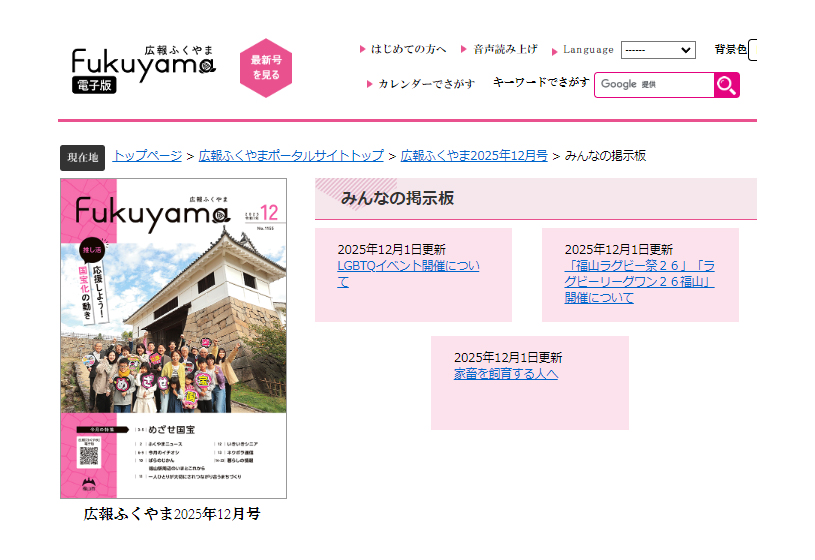Select 音声読み上げ in top menu

coord(505,49)
